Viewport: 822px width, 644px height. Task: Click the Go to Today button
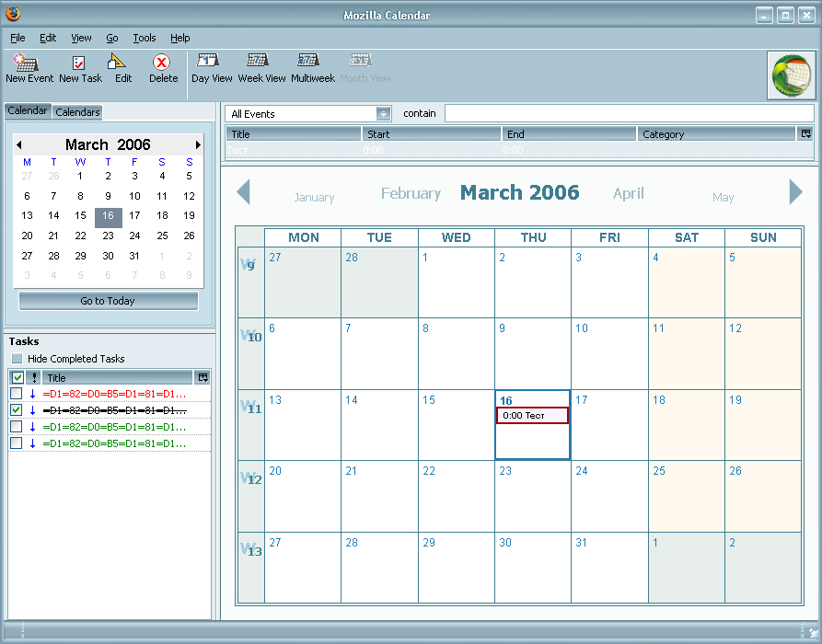(x=108, y=301)
